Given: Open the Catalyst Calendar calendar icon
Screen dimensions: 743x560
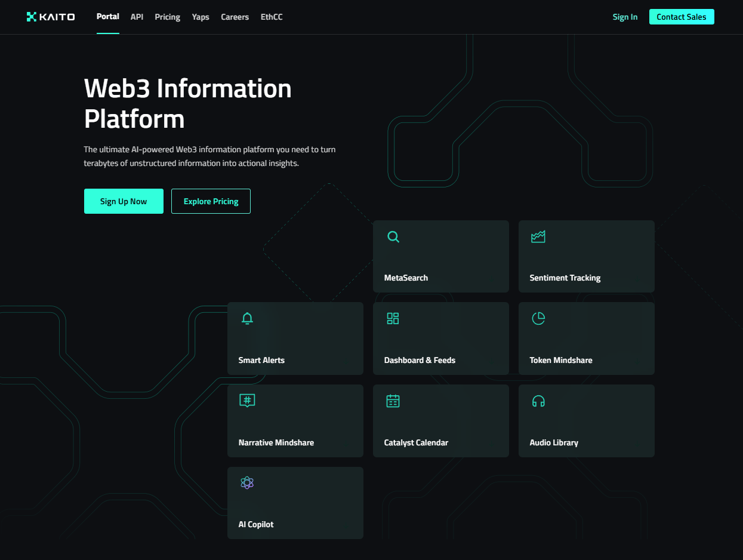Looking at the screenshot, I should (x=393, y=401).
